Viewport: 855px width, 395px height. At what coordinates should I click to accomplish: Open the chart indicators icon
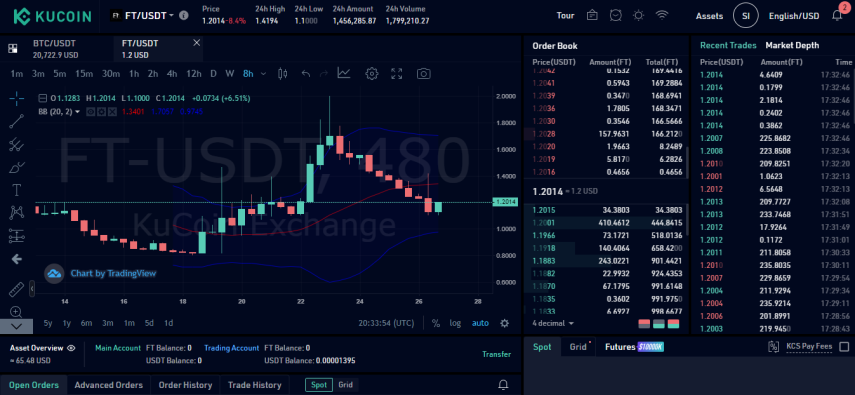click(x=344, y=73)
